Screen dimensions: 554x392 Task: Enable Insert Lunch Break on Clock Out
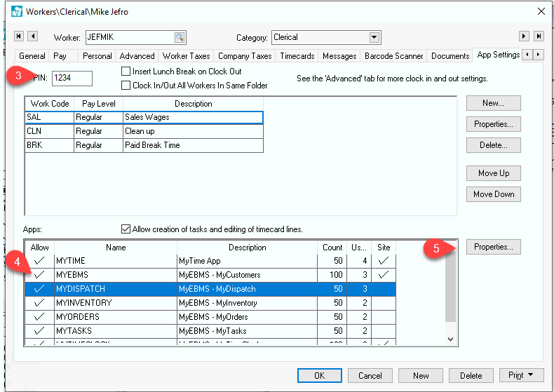pos(126,72)
